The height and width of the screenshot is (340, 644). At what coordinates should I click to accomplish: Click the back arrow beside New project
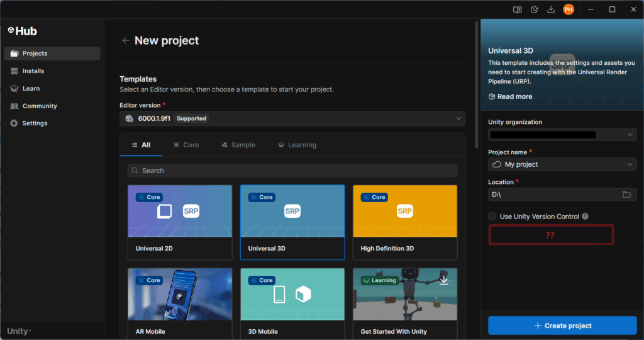[126, 40]
